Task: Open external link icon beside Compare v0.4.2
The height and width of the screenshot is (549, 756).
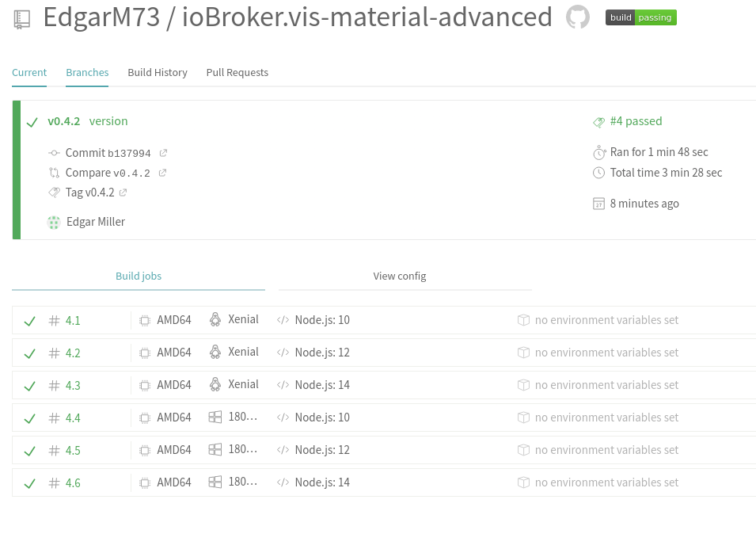Action: tap(162, 173)
